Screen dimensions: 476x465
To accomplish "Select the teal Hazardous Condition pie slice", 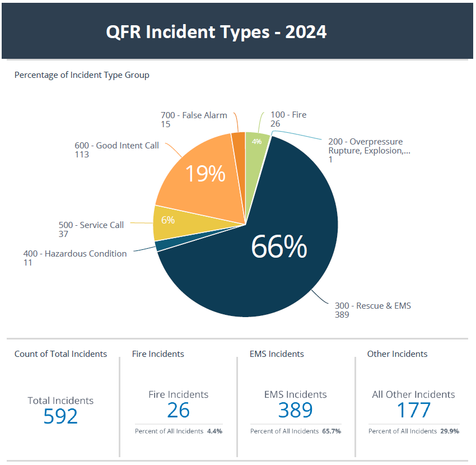I will pyautogui.click(x=160, y=245).
